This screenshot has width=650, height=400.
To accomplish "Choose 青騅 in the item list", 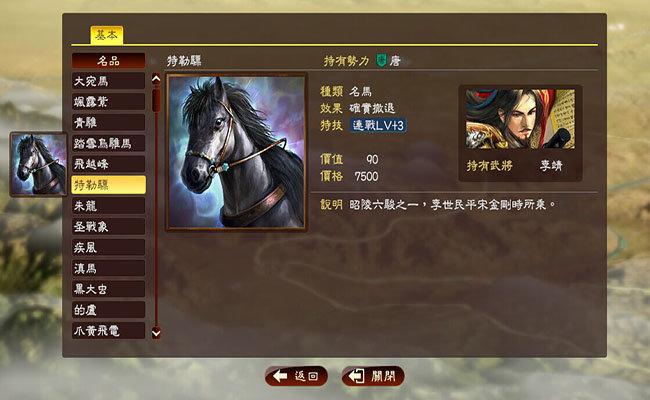I will click(x=108, y=123).
